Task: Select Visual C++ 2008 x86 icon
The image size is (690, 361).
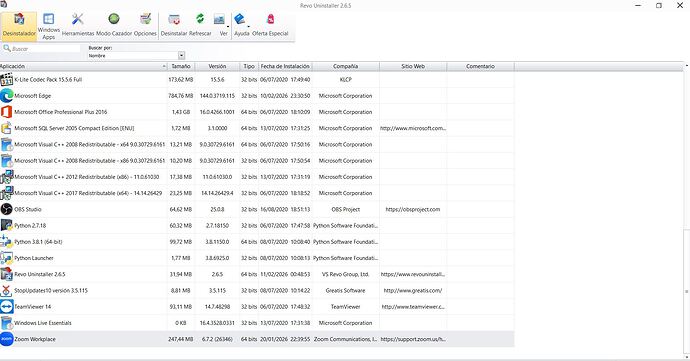Action: coord(7,161)
